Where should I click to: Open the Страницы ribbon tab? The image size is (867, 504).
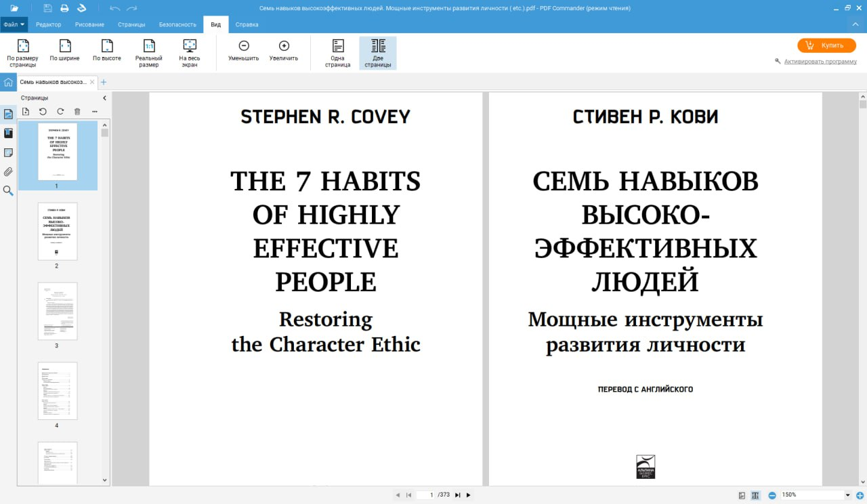click(x=131, y=24)
